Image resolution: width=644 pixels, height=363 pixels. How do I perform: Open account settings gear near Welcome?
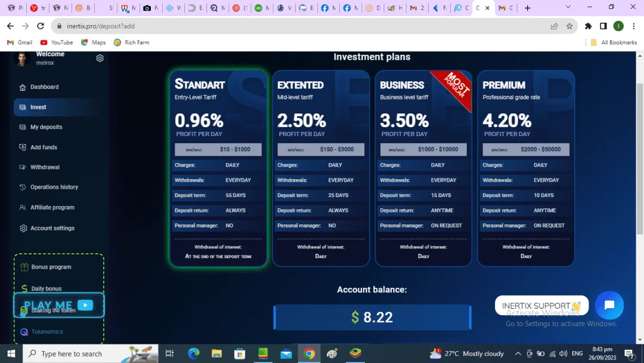pos(100,59)
